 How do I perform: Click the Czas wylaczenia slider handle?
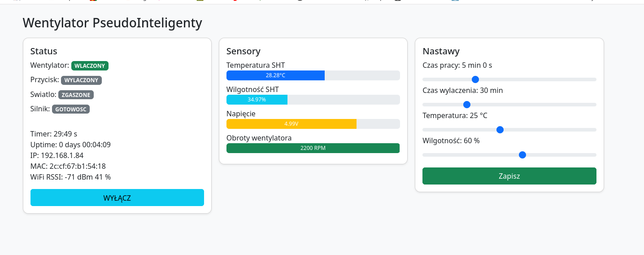(466, 105)
